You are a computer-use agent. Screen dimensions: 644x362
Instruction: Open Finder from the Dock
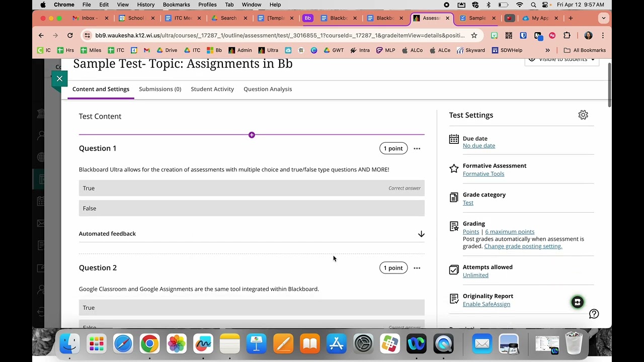pyautogui.click(x=69, y=344)
